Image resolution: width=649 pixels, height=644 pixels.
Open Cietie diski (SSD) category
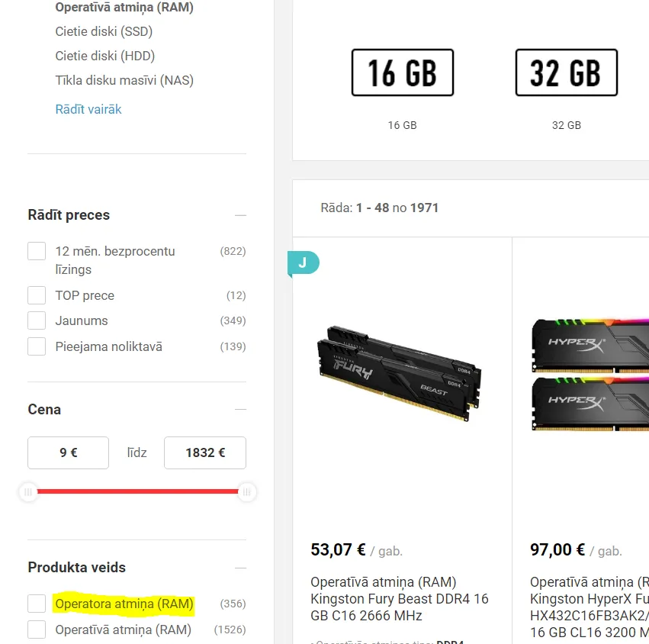tap(104, 31)
